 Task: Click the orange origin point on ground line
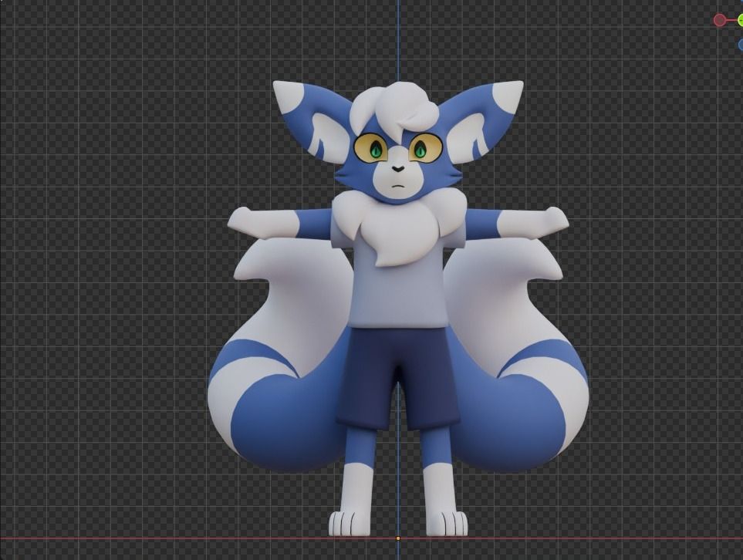tap(398, 538)
